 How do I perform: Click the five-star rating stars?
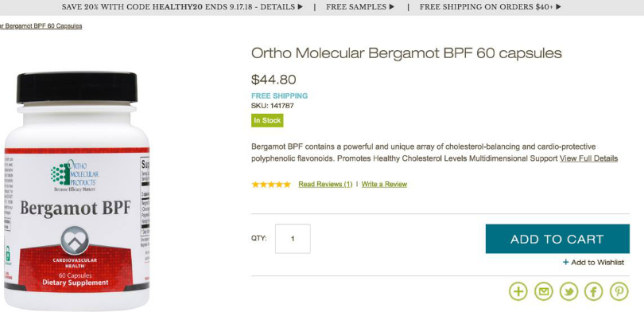[x=271, y=184]
